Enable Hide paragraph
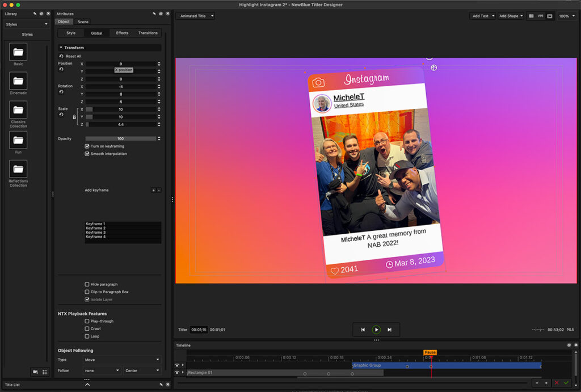Screen dimensions: 581x392 [87, 285]
